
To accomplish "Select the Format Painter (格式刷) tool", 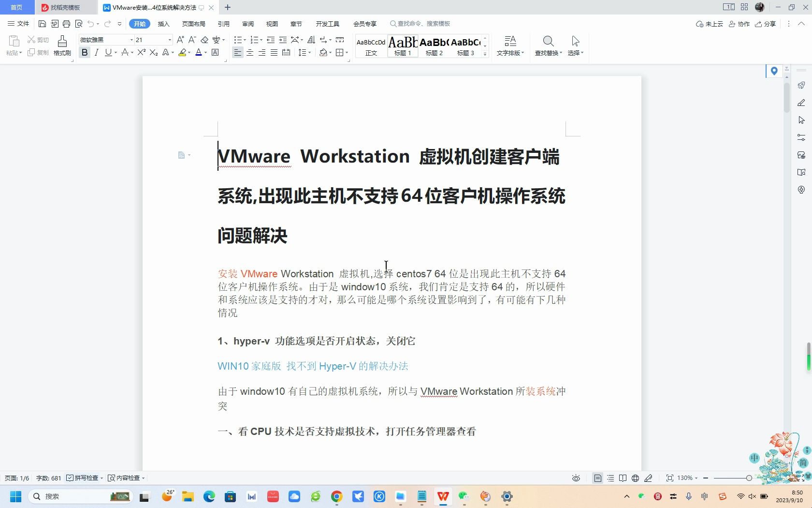I will [x=62, y=46].
